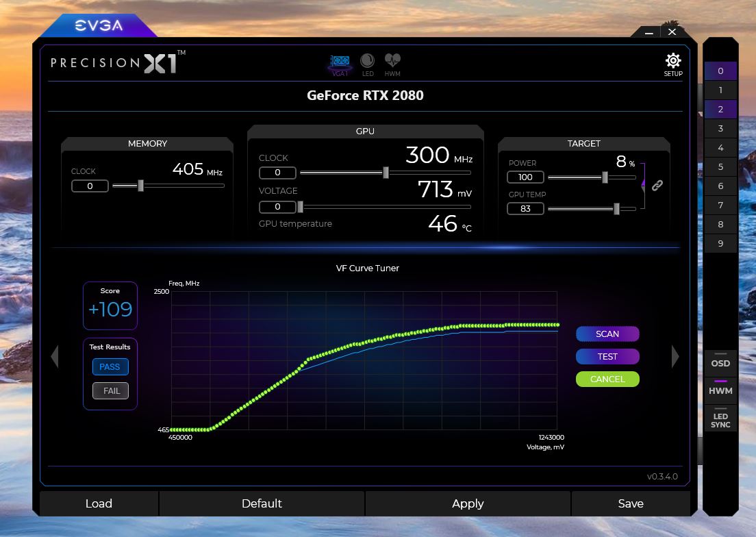This screenshot has height=537, width=756.
Task: Click the GPU voltage slider handle
Action: pos(301,207)
